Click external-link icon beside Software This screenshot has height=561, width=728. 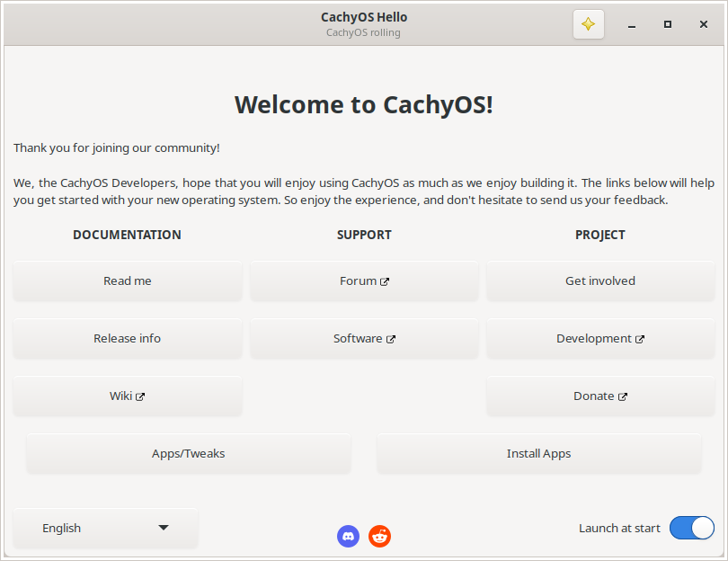[391, 340]
